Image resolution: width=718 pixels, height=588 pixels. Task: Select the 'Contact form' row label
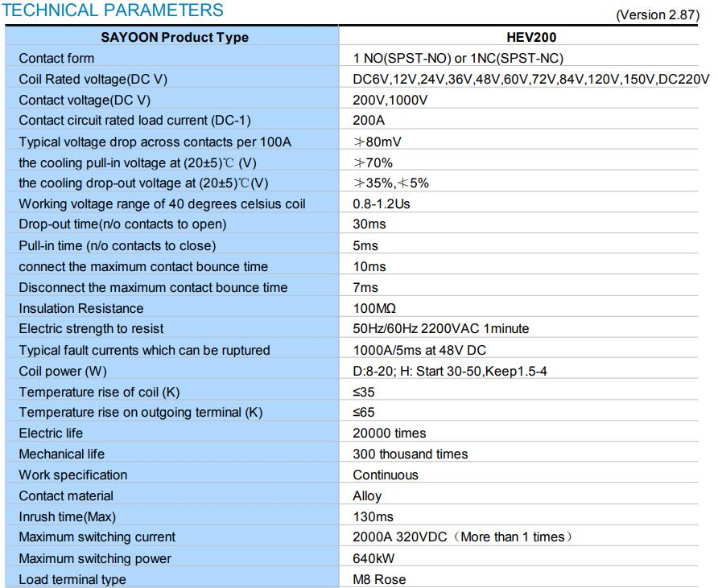click(56, 58)
